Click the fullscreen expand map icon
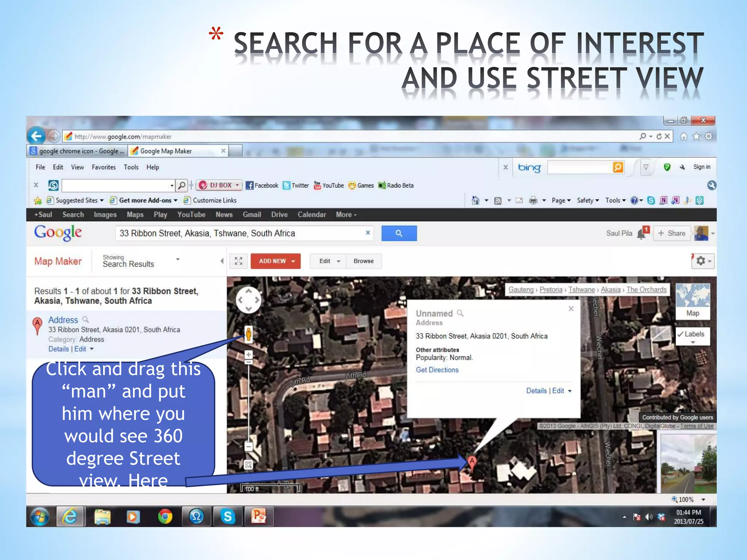 [239, 261]
